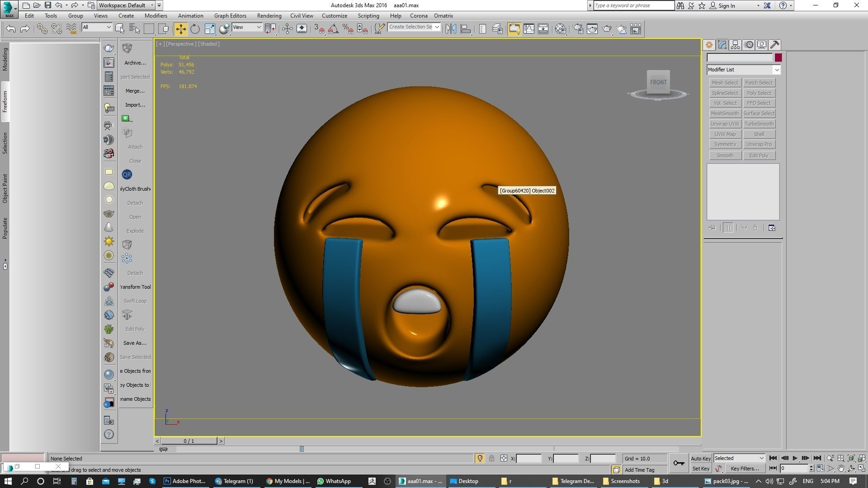This screenshot has height=488, width=868.
Task: Click the Render Production teapot icon
Action: pos(607,29)
